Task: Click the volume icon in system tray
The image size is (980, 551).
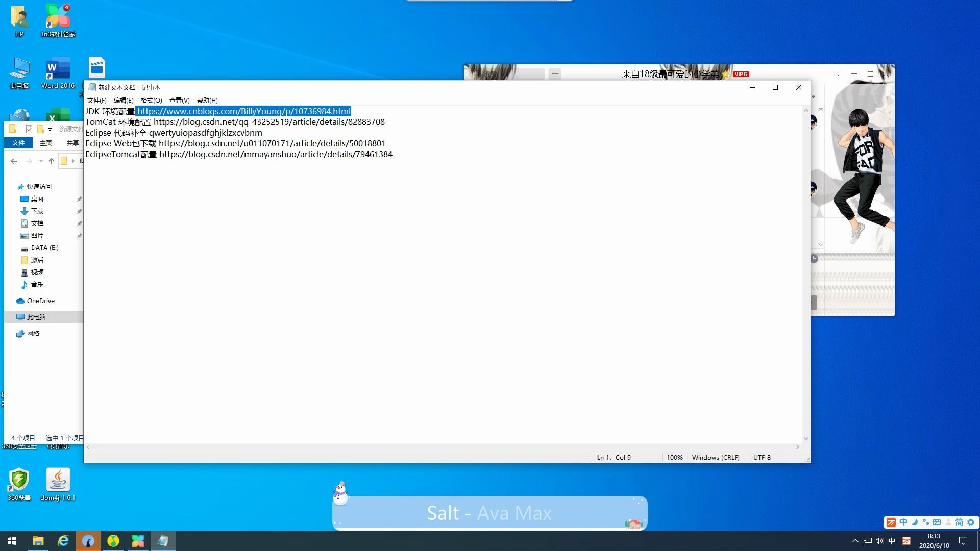Action: tap(879, 541)
